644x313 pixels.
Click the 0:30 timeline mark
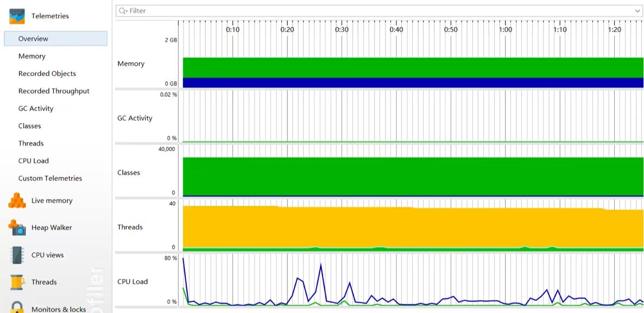[x=342, y=30]
